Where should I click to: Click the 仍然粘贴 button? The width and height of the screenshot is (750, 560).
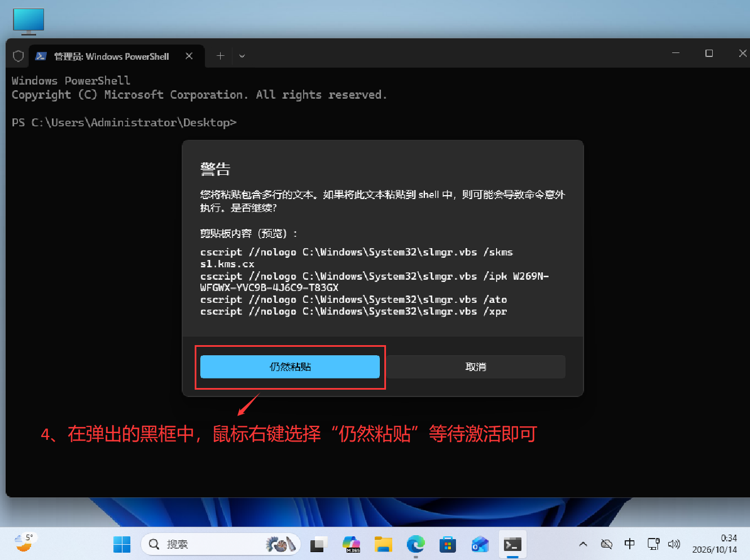coord(290,367)
